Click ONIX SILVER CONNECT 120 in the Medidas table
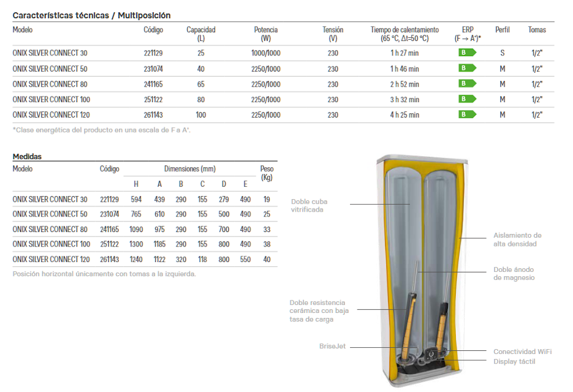 tap(50, 259)
